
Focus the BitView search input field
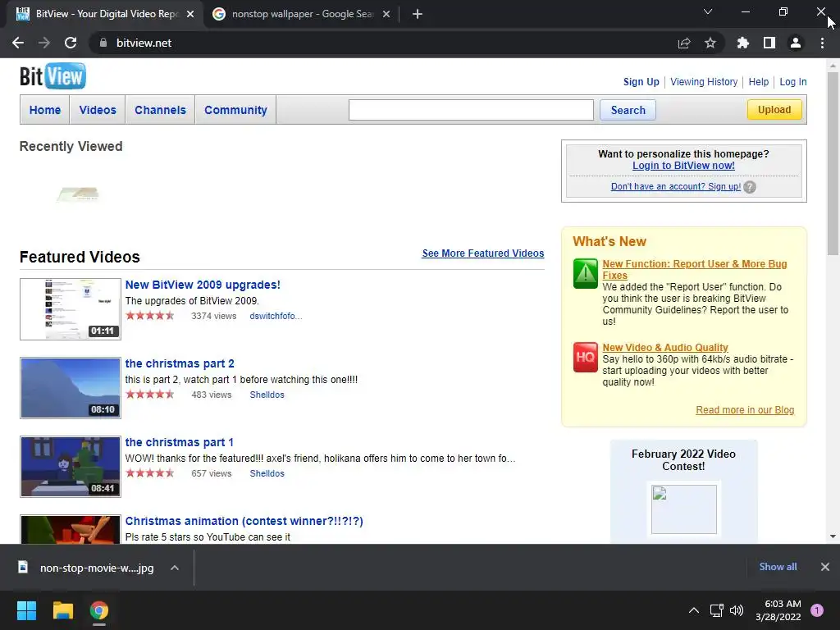[x=471, y=110]
